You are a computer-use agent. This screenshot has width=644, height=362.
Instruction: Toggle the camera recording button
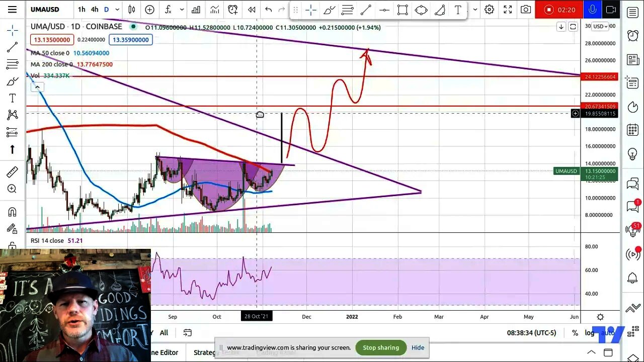click(611, 9)
